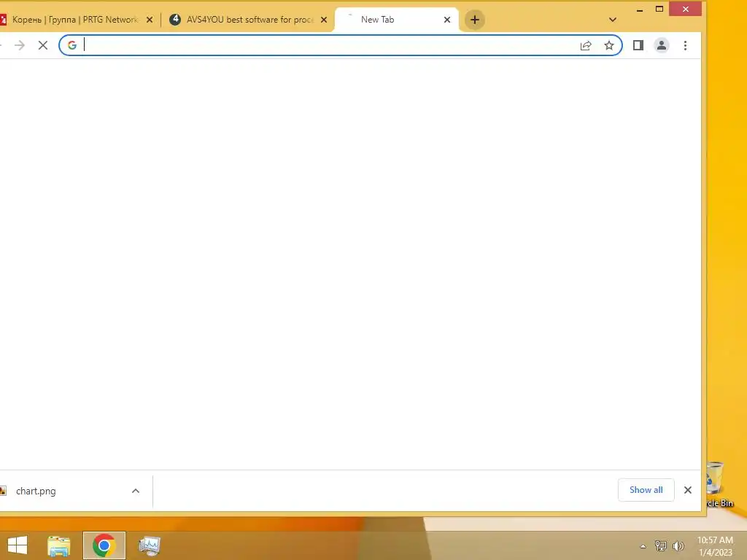Add a new tab with plus button
The image size is (747, 560).
pyautogui.click(x=474, y=20)
